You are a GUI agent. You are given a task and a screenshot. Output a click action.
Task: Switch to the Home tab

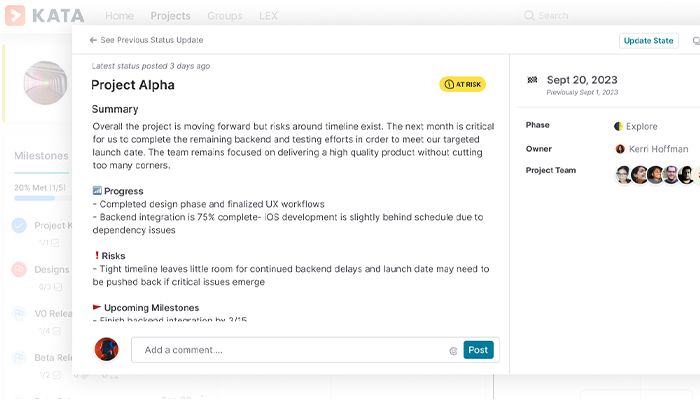(119, 16)
